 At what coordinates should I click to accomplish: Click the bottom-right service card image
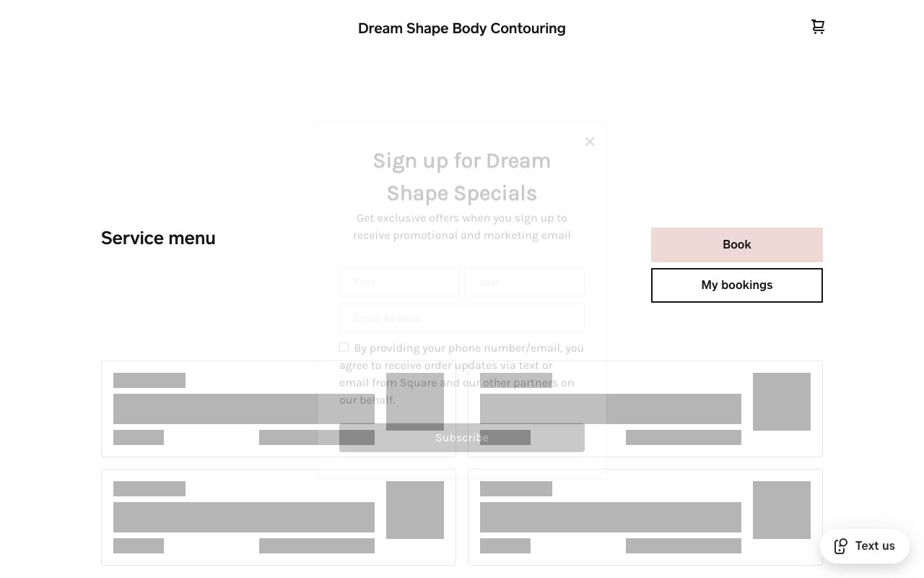point(782,509)
